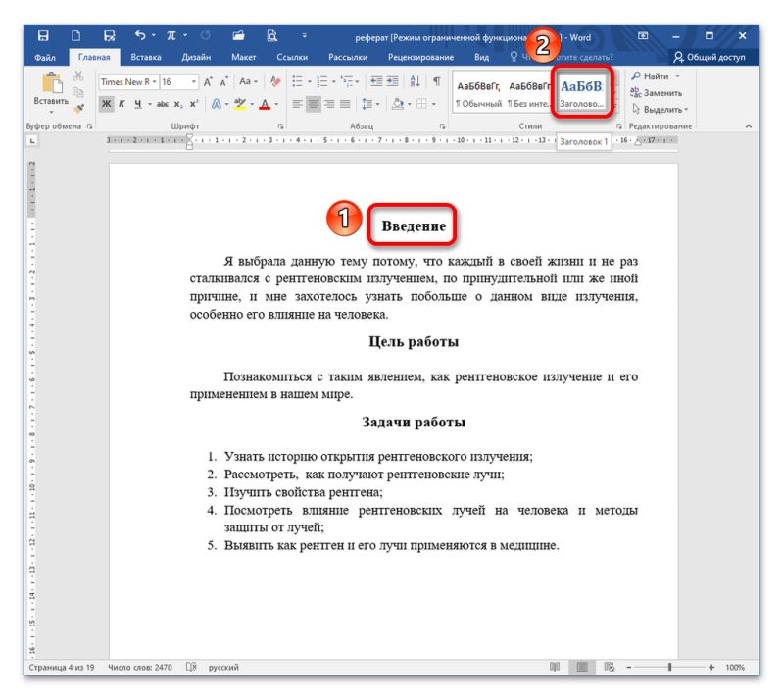The width and height of the screenshot is (784, 700).
Task: Click the Заменить replace button
Action: pyautogui.click(x=656, y=92)
